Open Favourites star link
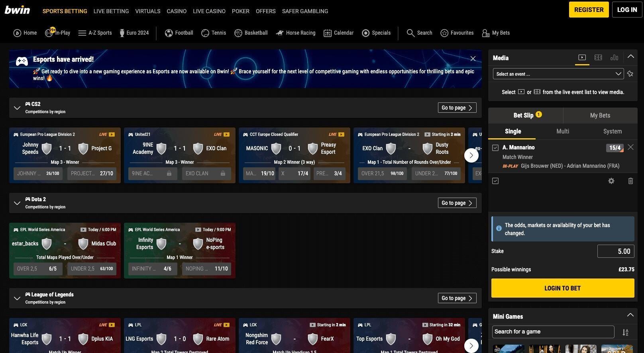The height and width of the screenshot is (353, 644). [x=457, y=33]
